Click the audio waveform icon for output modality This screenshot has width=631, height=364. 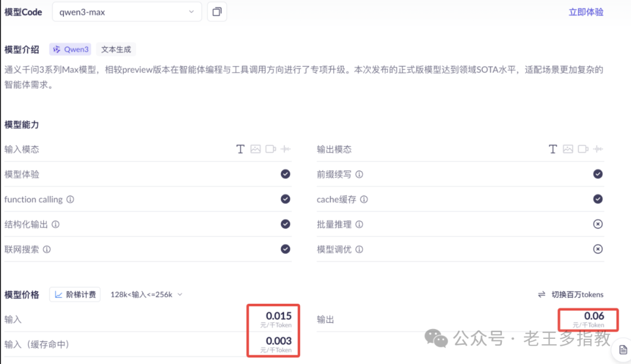597,149
